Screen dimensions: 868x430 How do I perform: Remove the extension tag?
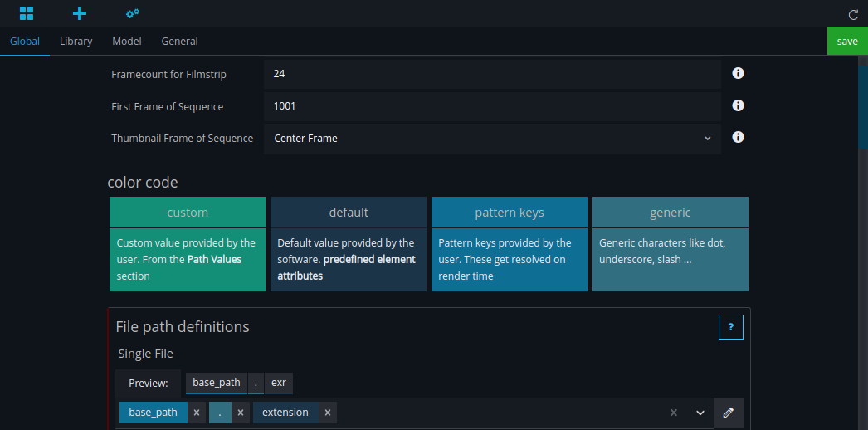328,413
